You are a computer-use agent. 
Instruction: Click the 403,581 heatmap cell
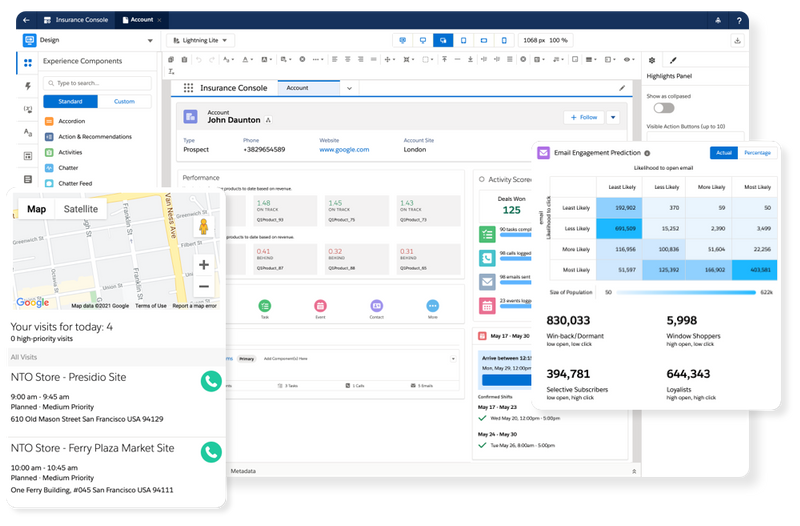(754, 270)
